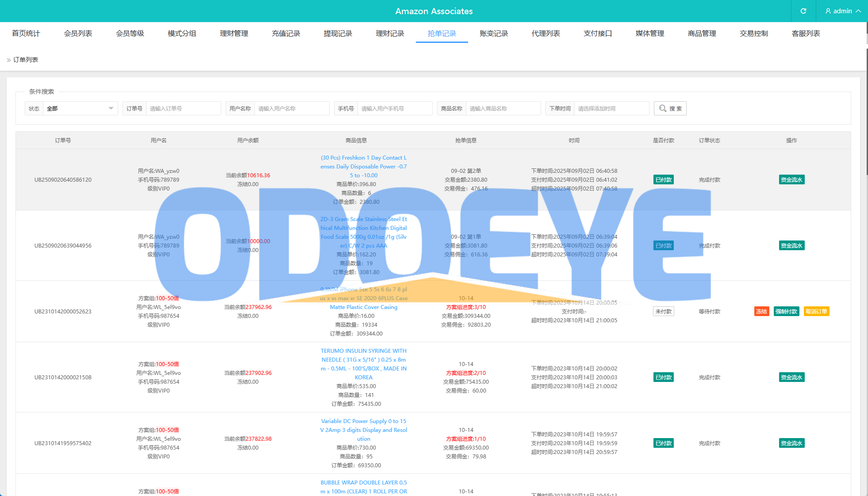Click 强制付款 button

[x=786, y=311]
